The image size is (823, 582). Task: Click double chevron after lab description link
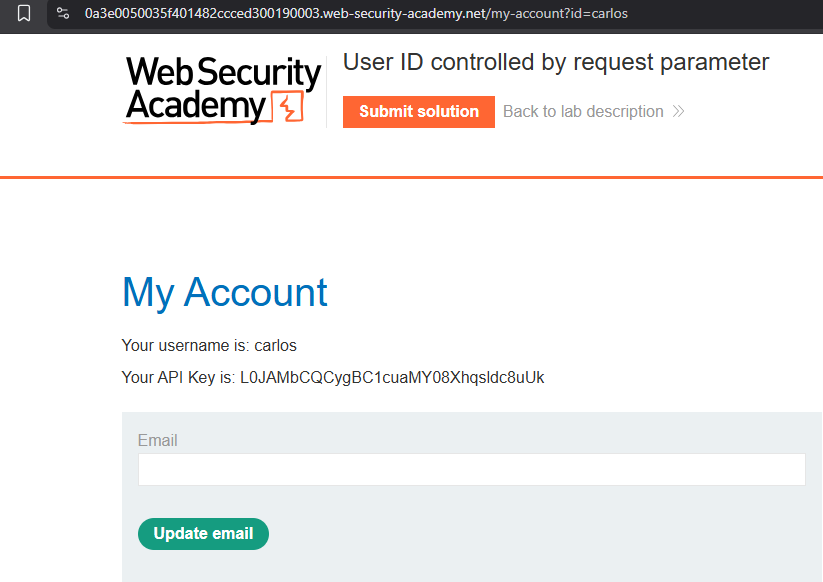pyautogui.click(x=679, y=111)
